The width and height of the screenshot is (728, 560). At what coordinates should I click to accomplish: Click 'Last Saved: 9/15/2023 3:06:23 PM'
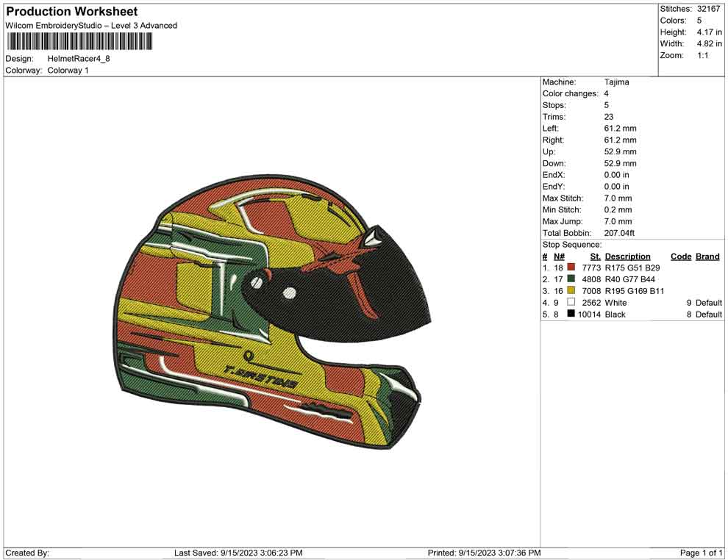point(238,553)
